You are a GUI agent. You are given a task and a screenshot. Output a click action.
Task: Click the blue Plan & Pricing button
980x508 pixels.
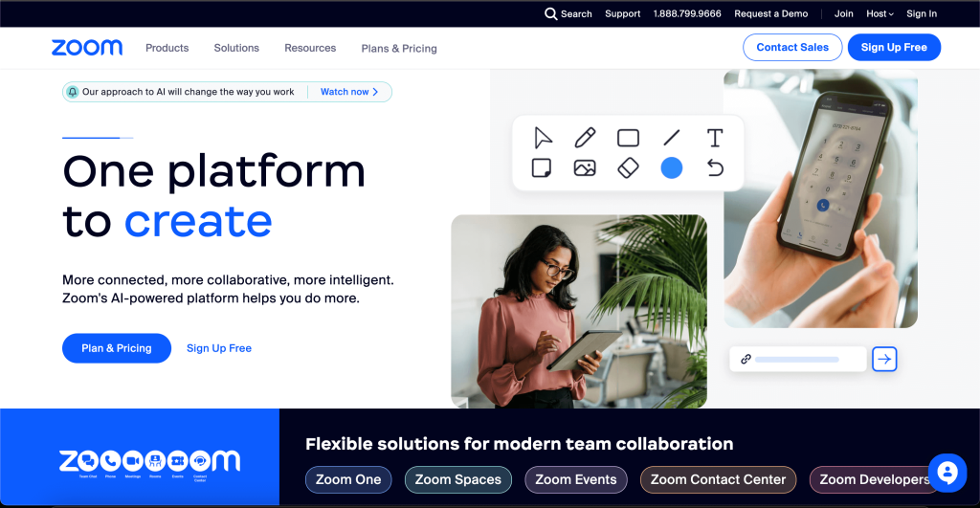point(117,348)
